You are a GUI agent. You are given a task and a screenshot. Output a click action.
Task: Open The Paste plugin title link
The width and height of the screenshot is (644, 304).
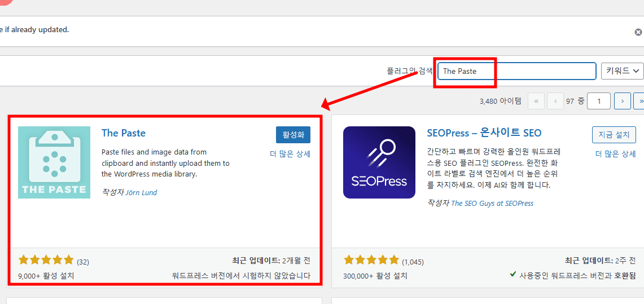point(124,133)
